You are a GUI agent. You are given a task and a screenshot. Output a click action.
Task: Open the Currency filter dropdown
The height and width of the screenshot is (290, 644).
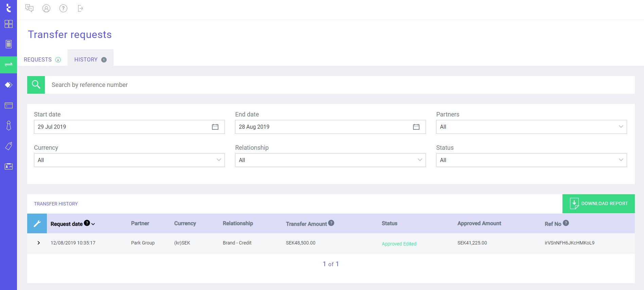(x=129, y=160)
